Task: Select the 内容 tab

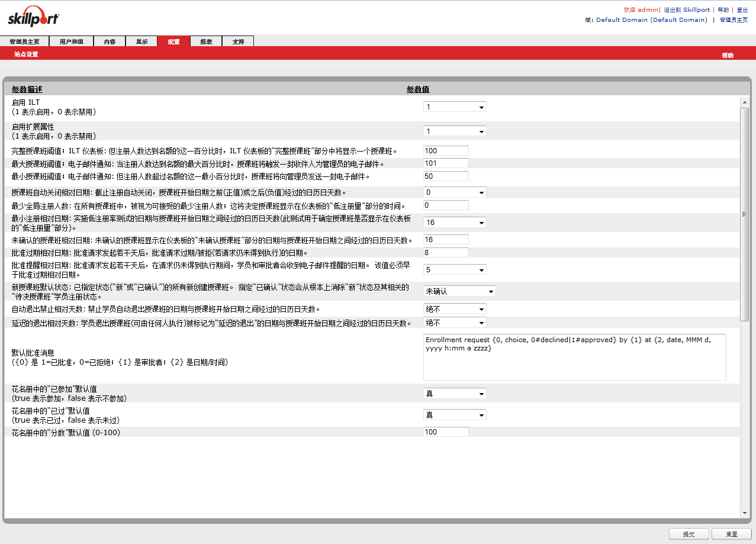Action: [110, 41]
